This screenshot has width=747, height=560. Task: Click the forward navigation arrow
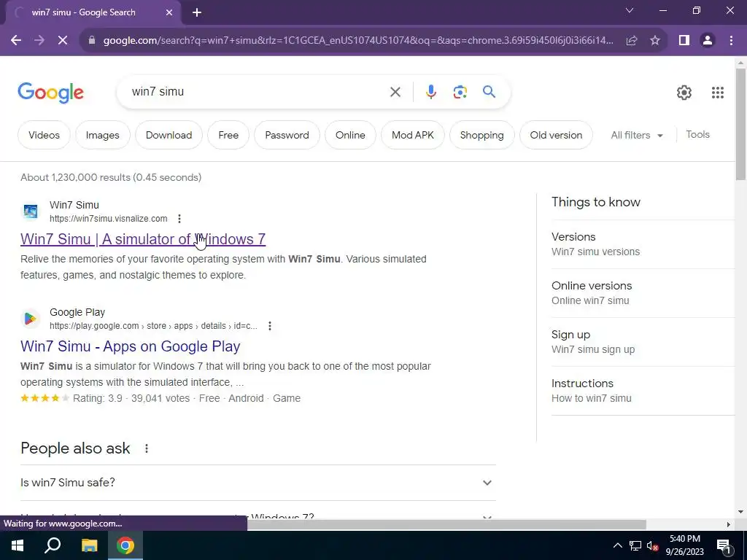pyautogui.click(x=39, y=41)
